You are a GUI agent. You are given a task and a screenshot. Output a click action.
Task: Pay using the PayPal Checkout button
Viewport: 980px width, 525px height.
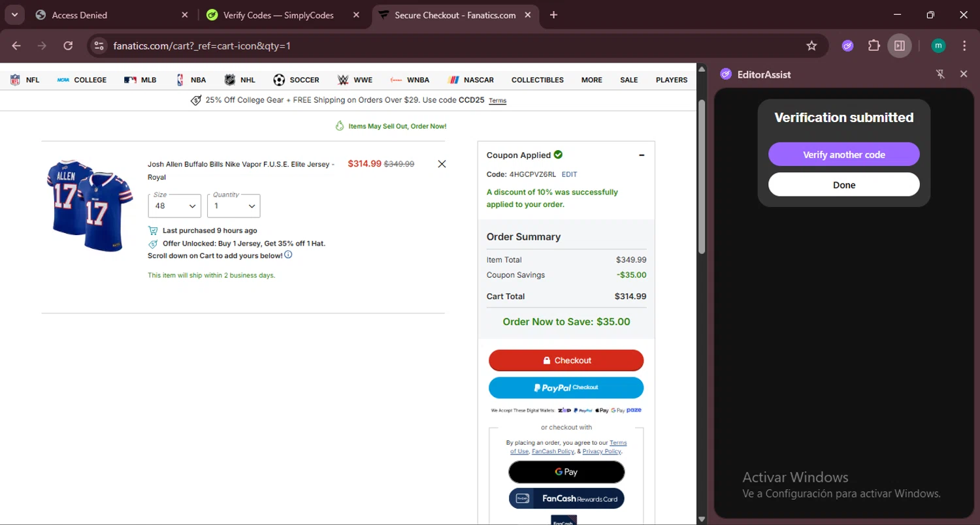click(566, 387)
